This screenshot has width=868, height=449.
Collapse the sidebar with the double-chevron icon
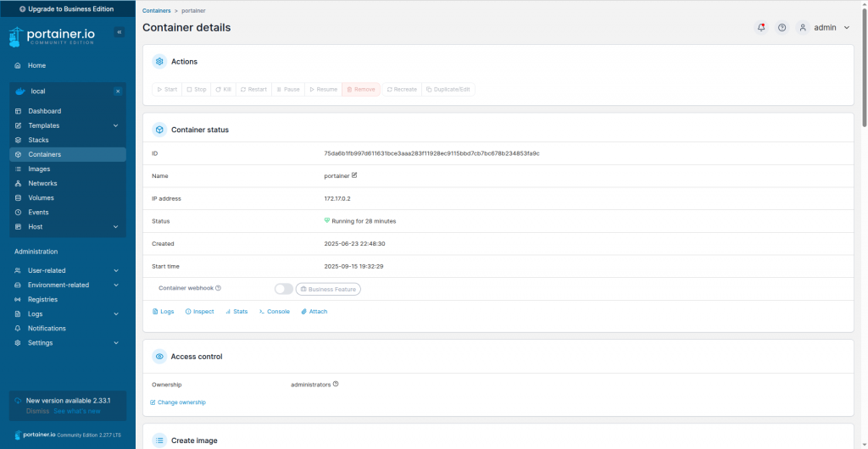click(119, 32)
